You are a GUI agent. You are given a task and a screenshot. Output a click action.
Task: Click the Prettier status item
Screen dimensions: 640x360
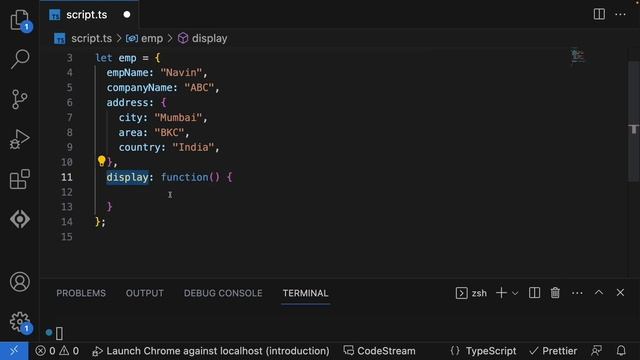click(x=553, y=351)
